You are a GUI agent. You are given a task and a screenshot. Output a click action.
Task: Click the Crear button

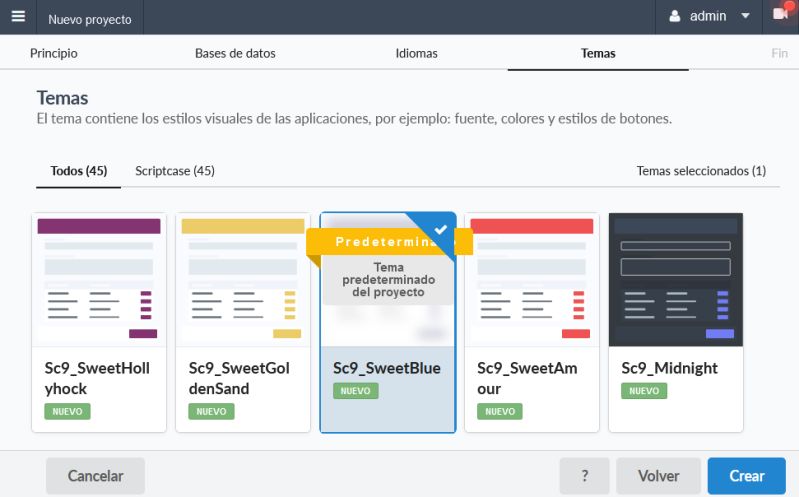coord(747,476)
